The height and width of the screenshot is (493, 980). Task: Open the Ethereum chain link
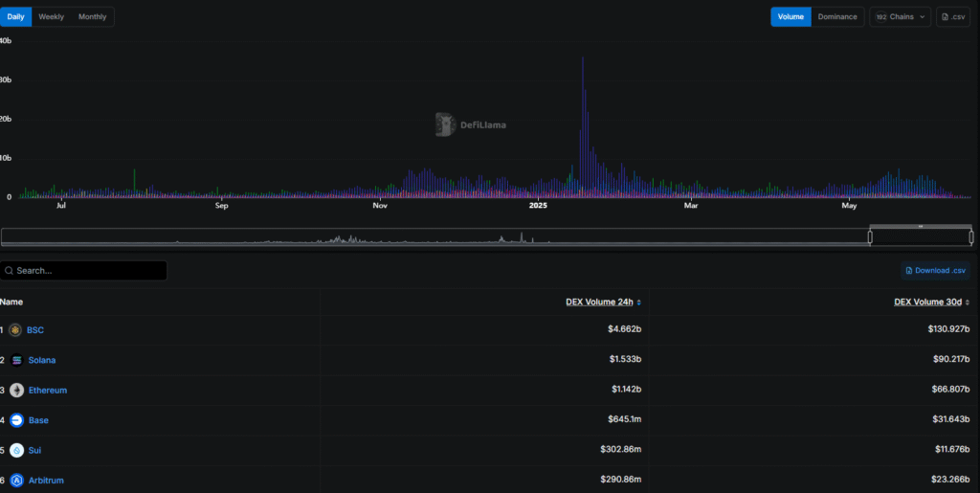click(x=48, y=390)
